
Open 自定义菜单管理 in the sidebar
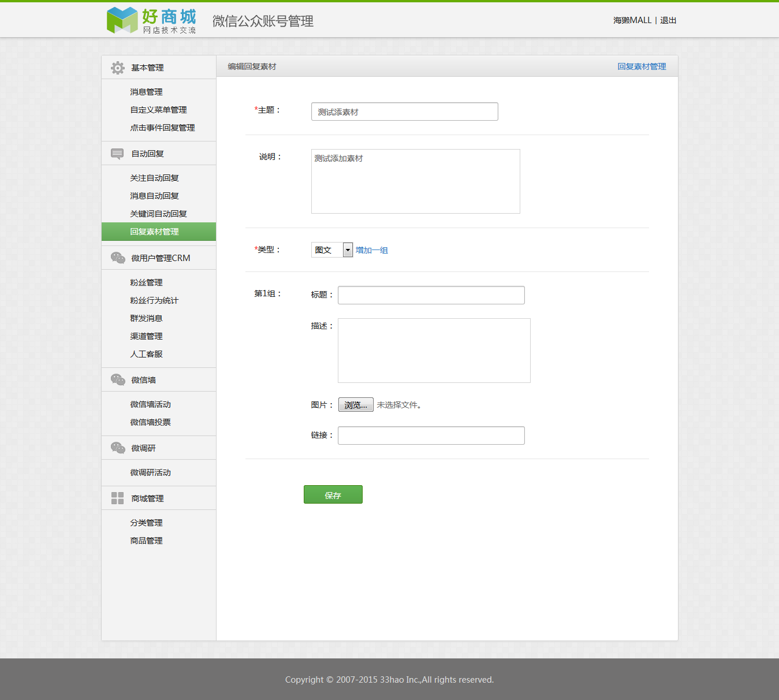(x=158, y=110)
